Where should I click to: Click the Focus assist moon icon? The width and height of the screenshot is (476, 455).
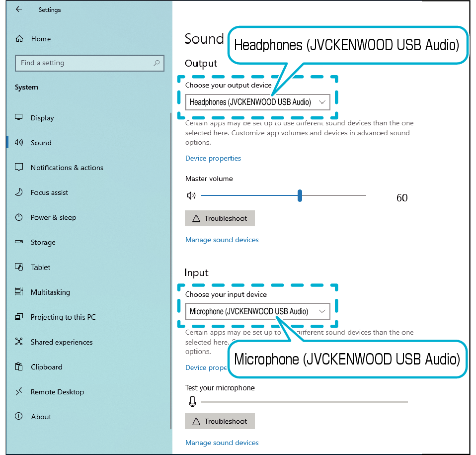click(19, 192)
